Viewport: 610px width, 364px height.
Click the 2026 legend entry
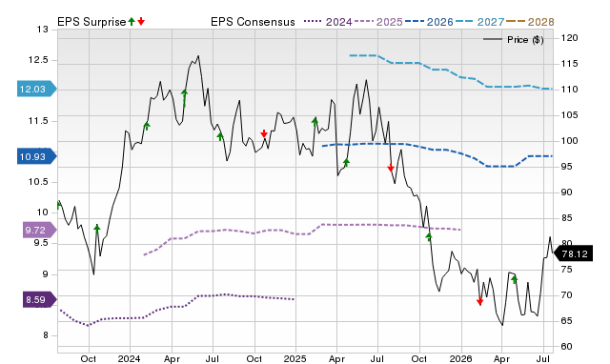click(429, 22)
